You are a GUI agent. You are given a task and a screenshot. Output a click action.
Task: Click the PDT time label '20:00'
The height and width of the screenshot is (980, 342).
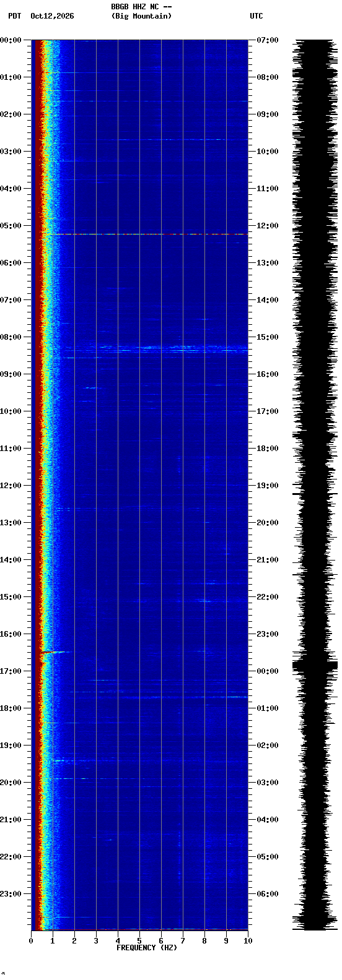coord(11,783)
